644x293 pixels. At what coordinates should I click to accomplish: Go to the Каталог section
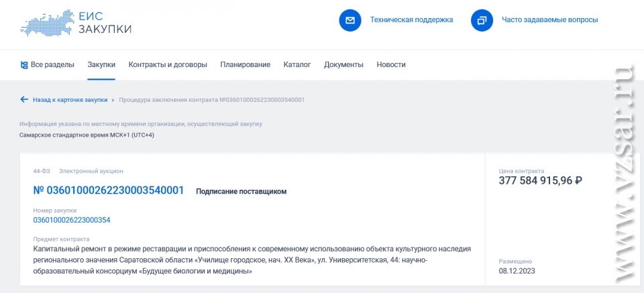[297, 65]
